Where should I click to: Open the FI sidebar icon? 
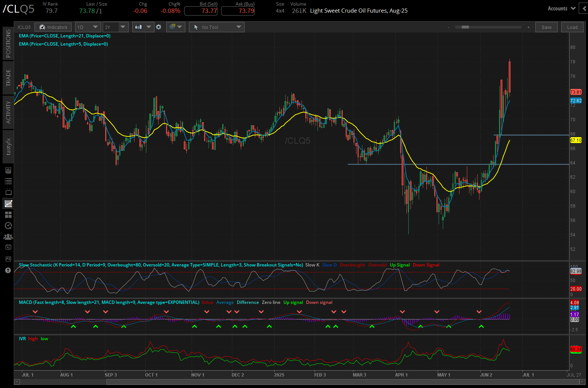tap(8, 259)
